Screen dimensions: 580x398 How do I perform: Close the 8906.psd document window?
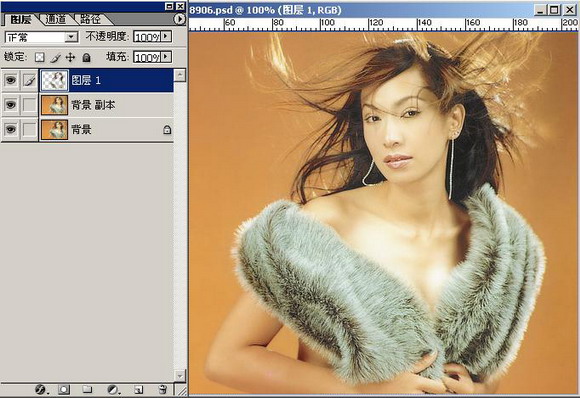[569, 10]
